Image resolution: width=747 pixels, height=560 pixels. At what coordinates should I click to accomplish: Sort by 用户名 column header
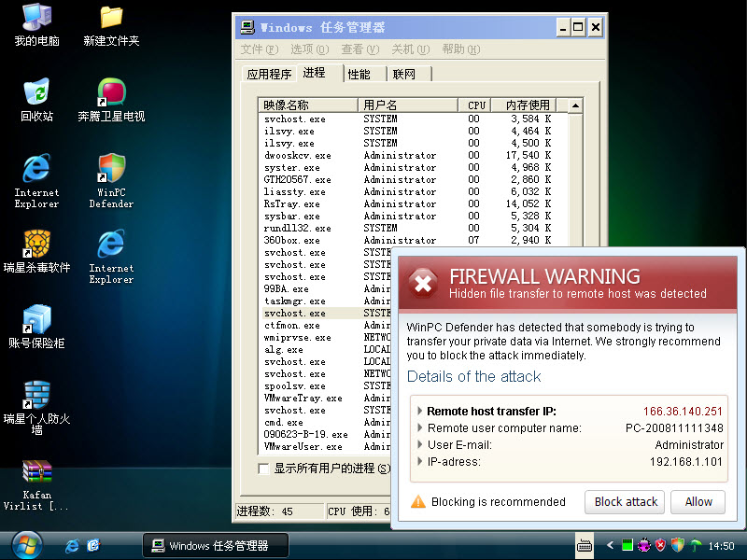coord(408,105)
